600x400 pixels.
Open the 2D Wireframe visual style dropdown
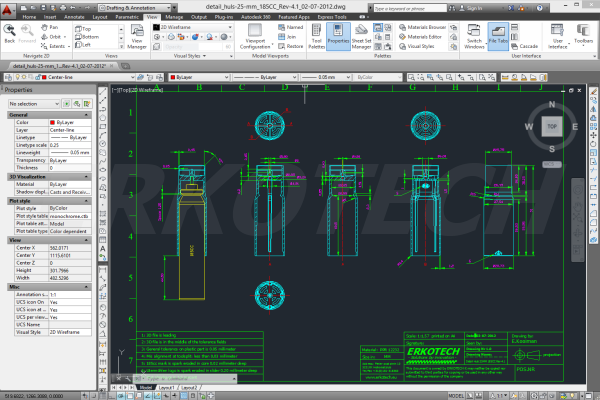coord(190,27)
